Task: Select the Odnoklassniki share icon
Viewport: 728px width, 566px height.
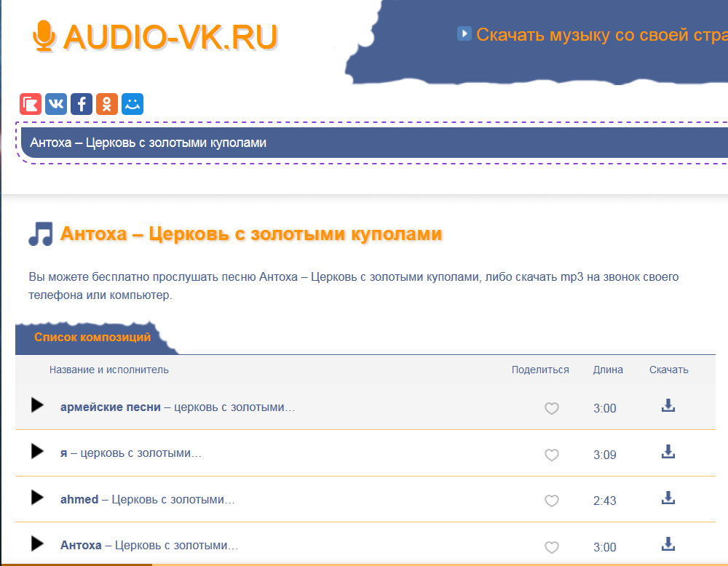Action: [106, 103]
